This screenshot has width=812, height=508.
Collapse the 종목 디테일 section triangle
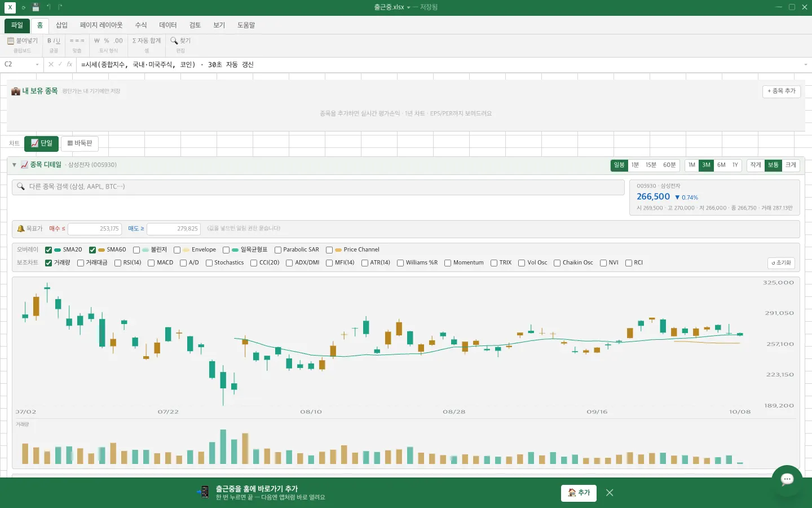14,165
